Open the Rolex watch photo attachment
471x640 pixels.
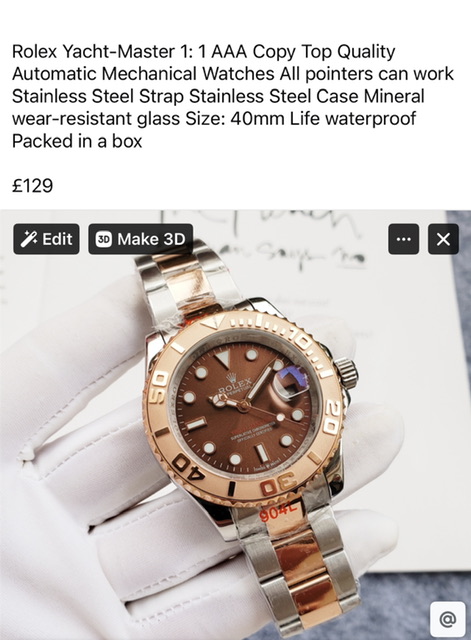click(x=236, y=424)
